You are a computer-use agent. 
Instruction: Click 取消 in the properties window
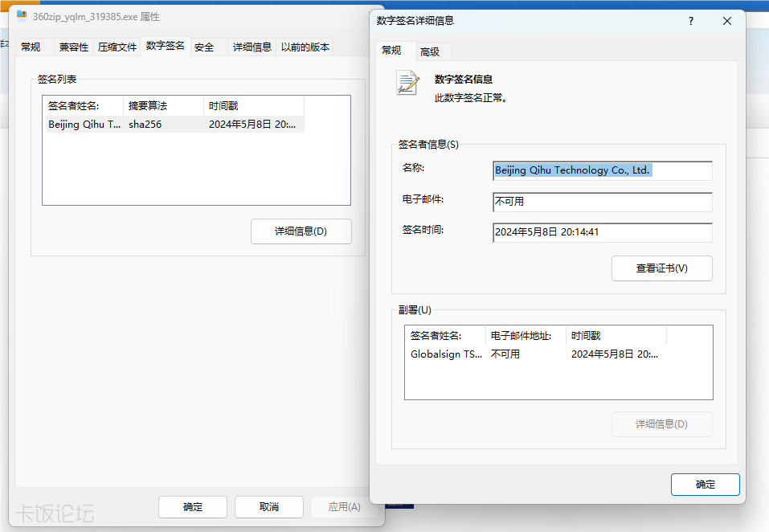click(x=268, y=507)
